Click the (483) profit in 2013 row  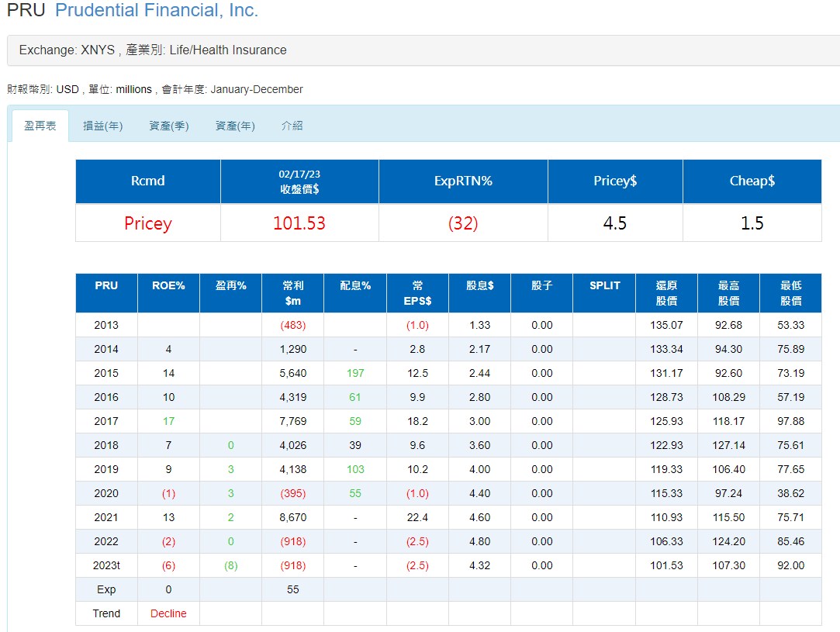tap(293, 325)
